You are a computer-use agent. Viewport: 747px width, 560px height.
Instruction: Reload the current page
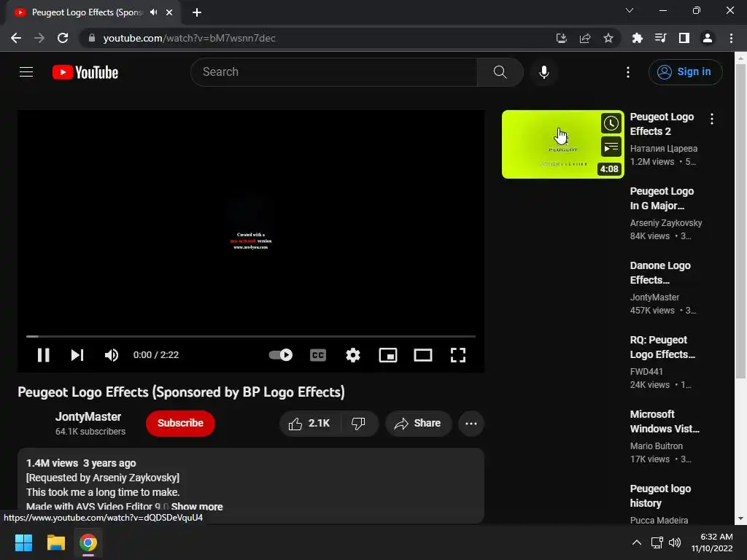[63, 38]
